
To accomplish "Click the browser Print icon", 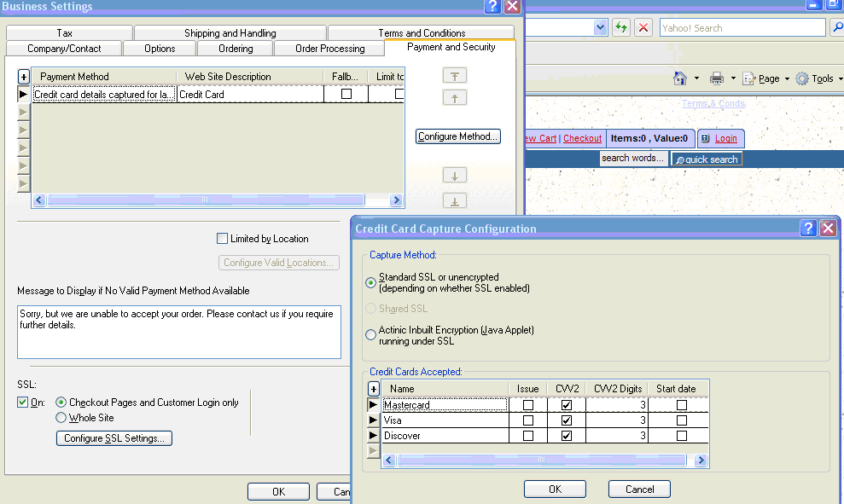I will [717, 78].
